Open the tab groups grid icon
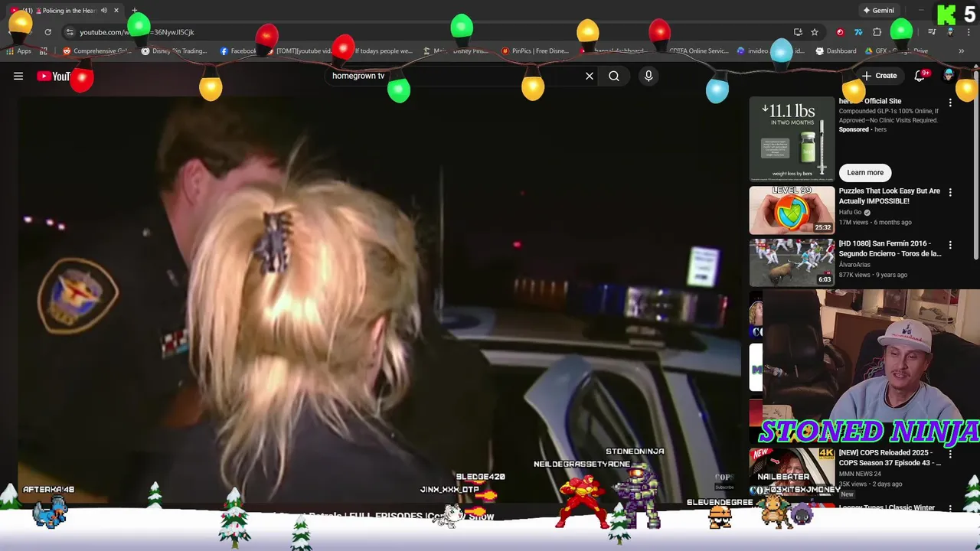The width and height of the screenshot is (980, 551). (43, 51)
